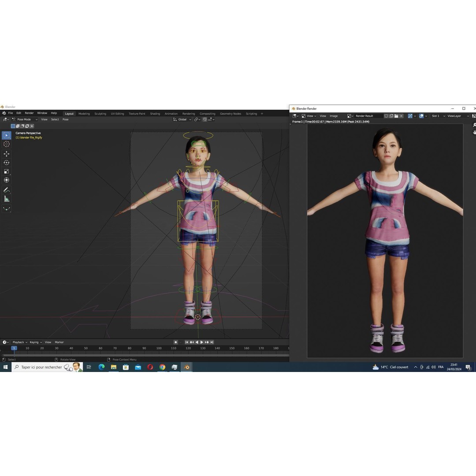Select the Cursor tool

(6, 144)
